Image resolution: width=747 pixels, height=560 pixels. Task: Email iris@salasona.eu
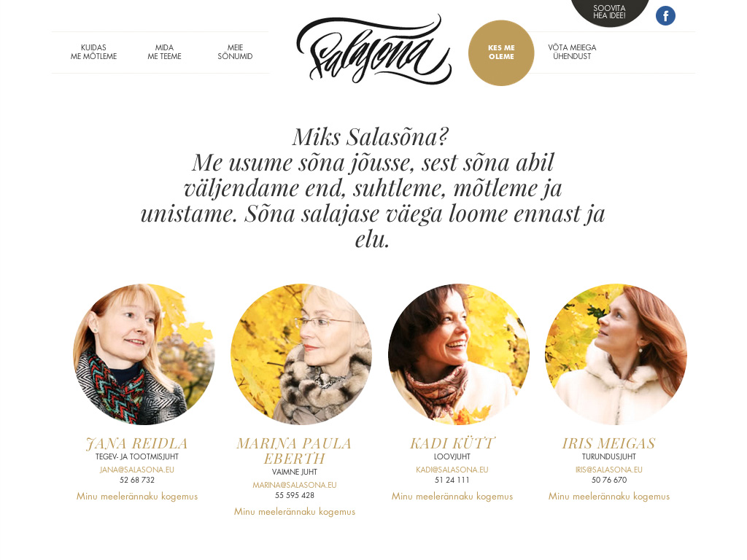click(x=609, y=470)
